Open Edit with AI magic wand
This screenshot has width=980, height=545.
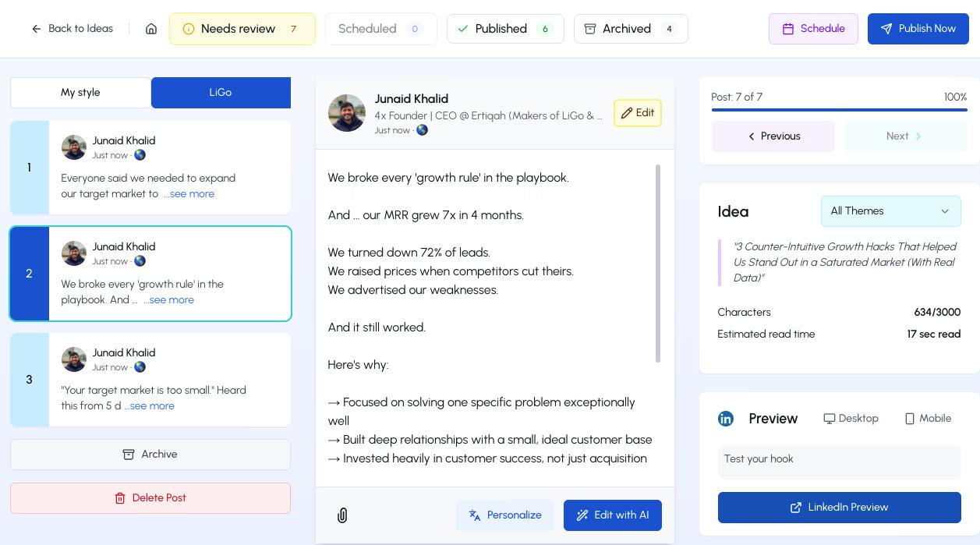[x=612, y=515]
